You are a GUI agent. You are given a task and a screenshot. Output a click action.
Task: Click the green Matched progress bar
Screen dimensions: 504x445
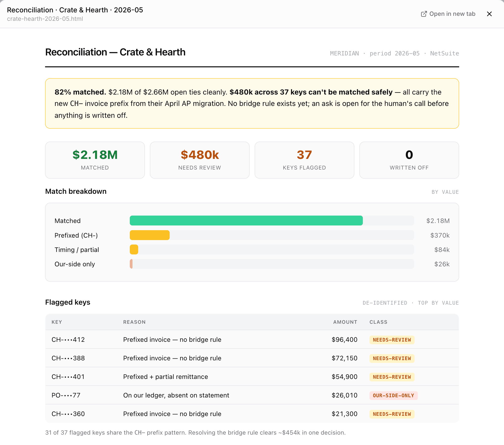[246, 221]
